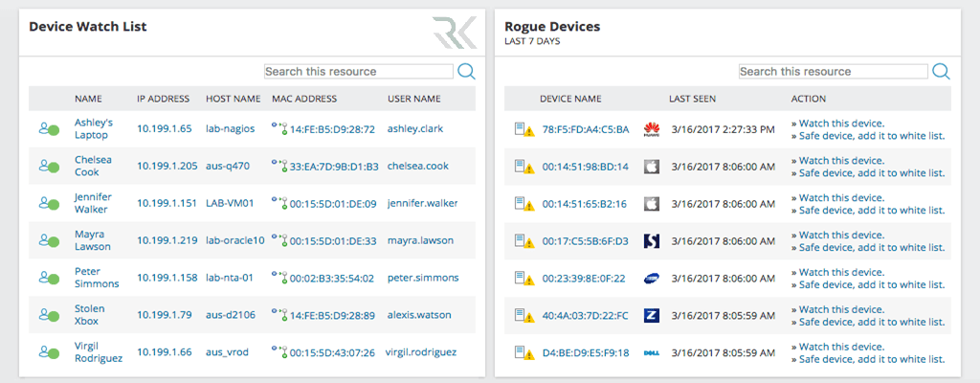980x383 pixels.
Task: Click the Dell vendor logo icon
Action: pos(652,353)
